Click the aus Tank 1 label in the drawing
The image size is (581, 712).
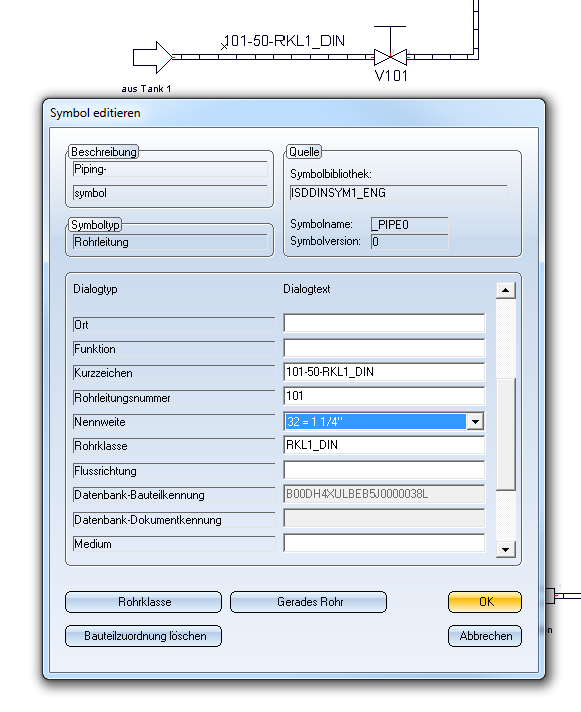tap(146, 89)
